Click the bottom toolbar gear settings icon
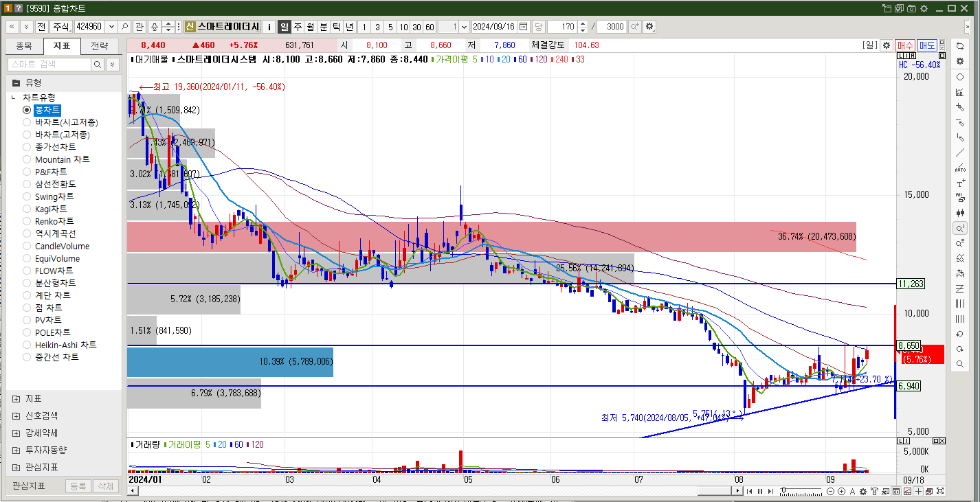980x502 pixels. 863,491
